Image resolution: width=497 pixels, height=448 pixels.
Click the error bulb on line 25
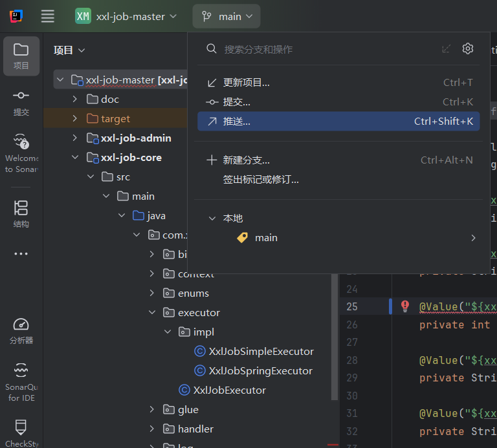click(405, 306)
